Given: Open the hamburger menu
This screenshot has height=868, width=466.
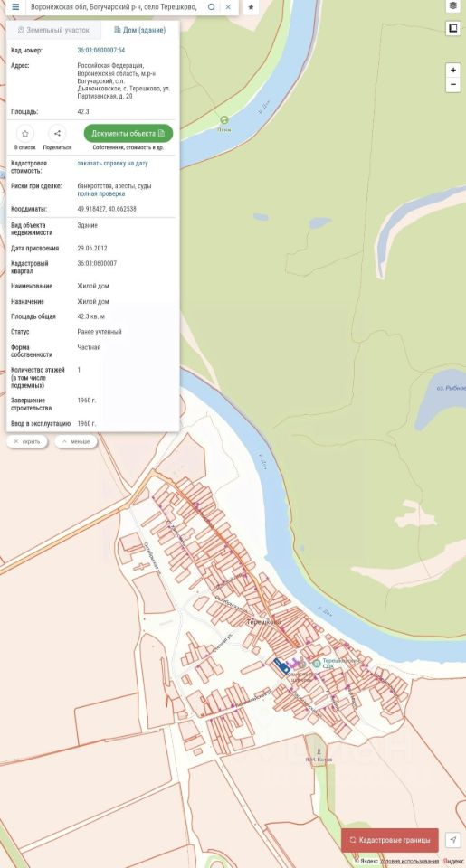Looking at the screenshot, I should [x=15, y=7].
